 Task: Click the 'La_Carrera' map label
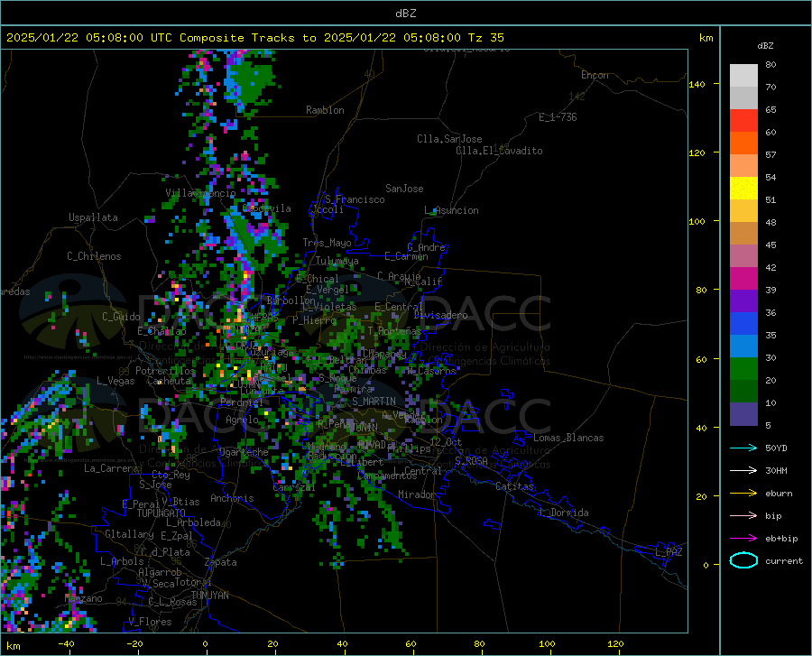pyautogui.click(x=111, y=468)
